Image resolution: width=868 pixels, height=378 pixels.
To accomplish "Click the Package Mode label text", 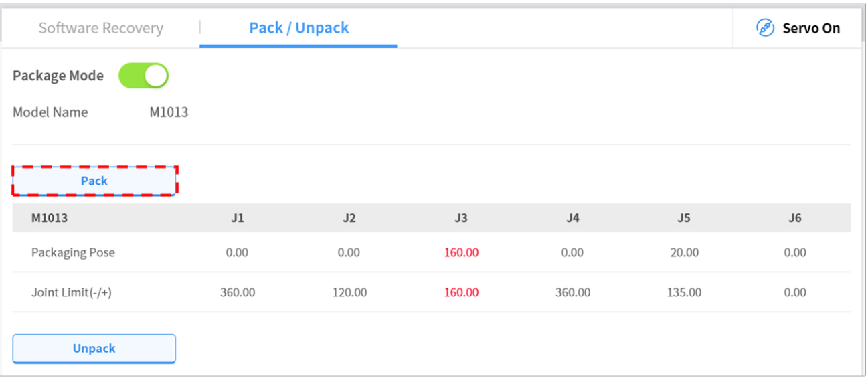I will point(58,76).
